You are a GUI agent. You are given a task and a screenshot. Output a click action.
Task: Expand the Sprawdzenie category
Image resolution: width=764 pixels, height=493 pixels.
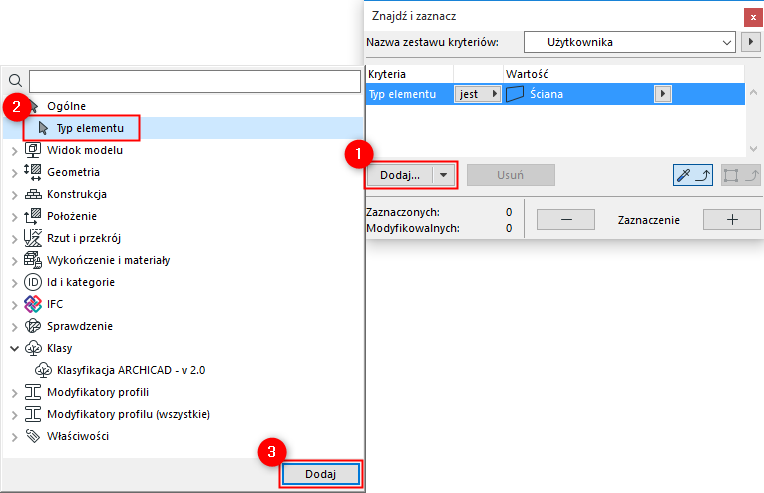pos(15,327)
